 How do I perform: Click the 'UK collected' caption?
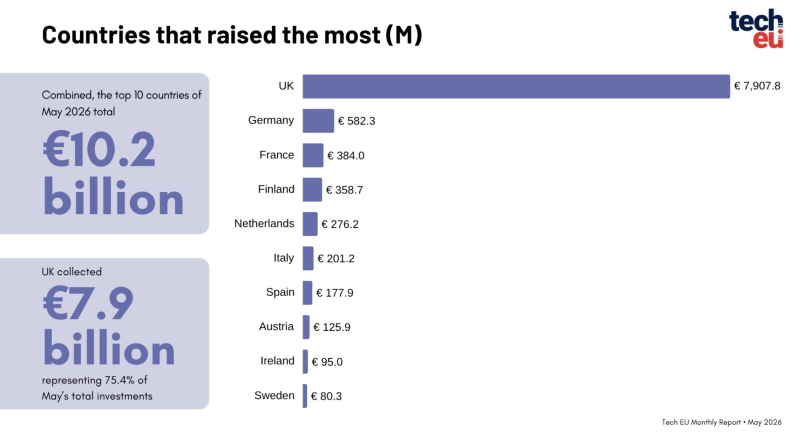click(x=71, y=271)
